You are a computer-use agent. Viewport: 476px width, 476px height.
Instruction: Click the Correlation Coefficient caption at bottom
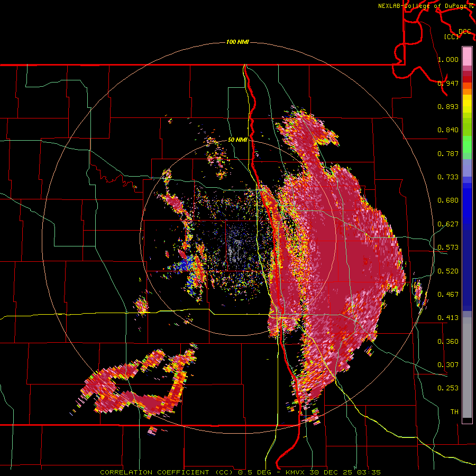[x=240, y=472]
